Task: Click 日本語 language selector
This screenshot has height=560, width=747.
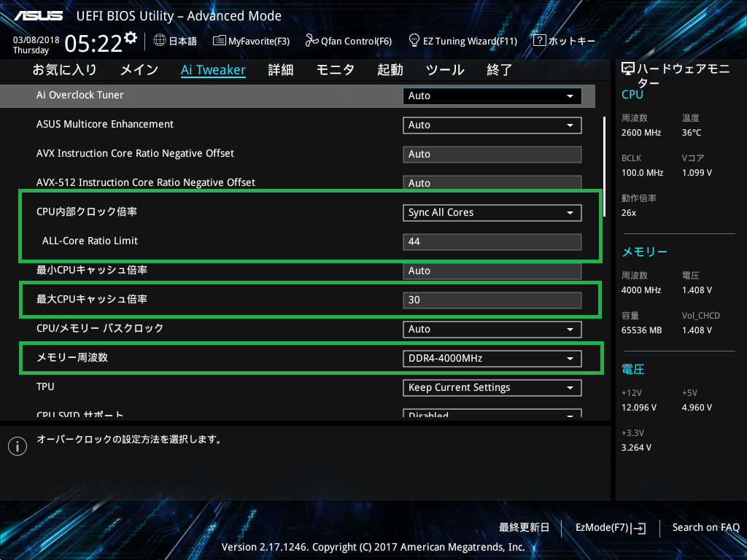Action: pos(183,41)
